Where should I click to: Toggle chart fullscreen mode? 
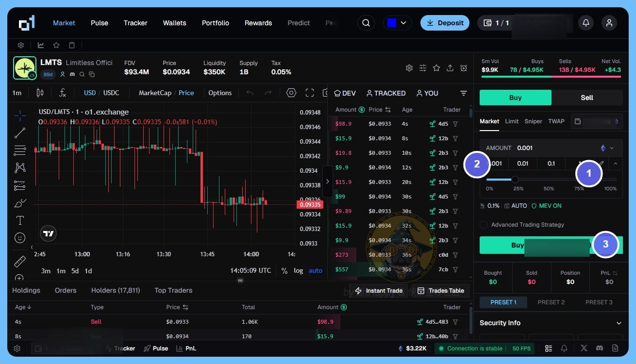click(x=310, y=93)
